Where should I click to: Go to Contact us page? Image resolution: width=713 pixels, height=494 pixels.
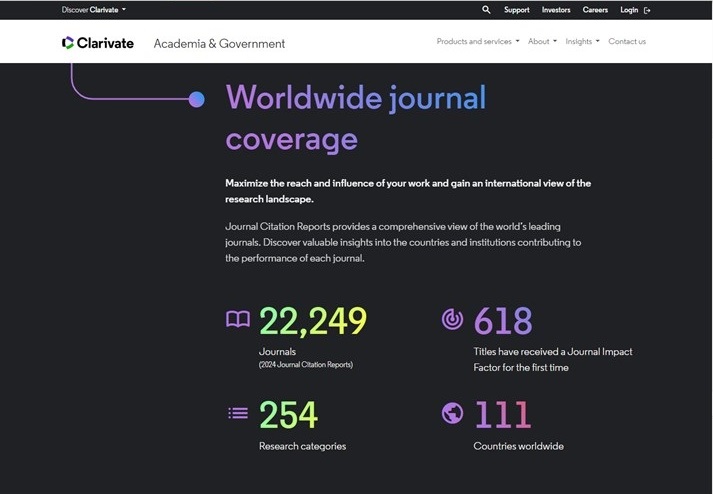coord(627,41)
